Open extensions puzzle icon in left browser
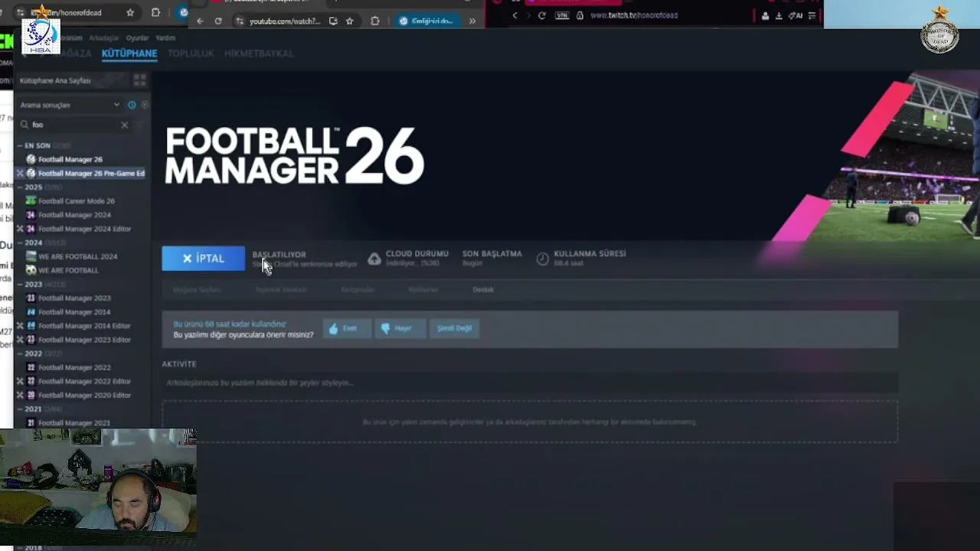Image resolution: width=980 pixels, height=551 pixels. click(x=155, y=13)
